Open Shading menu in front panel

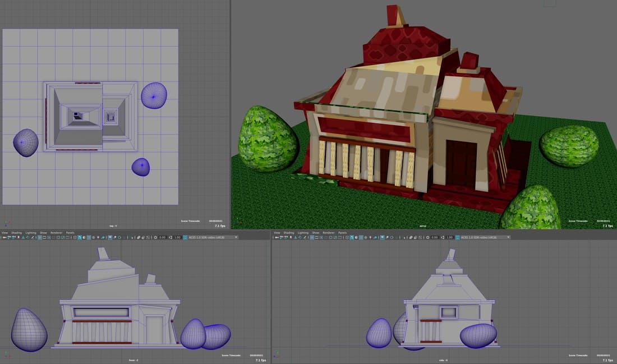[16, 233]
